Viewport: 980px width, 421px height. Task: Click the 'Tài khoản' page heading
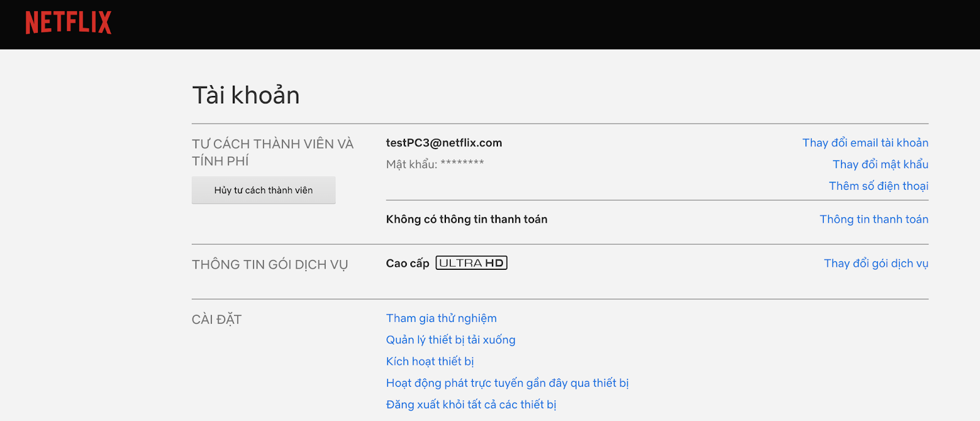point(246,95)
